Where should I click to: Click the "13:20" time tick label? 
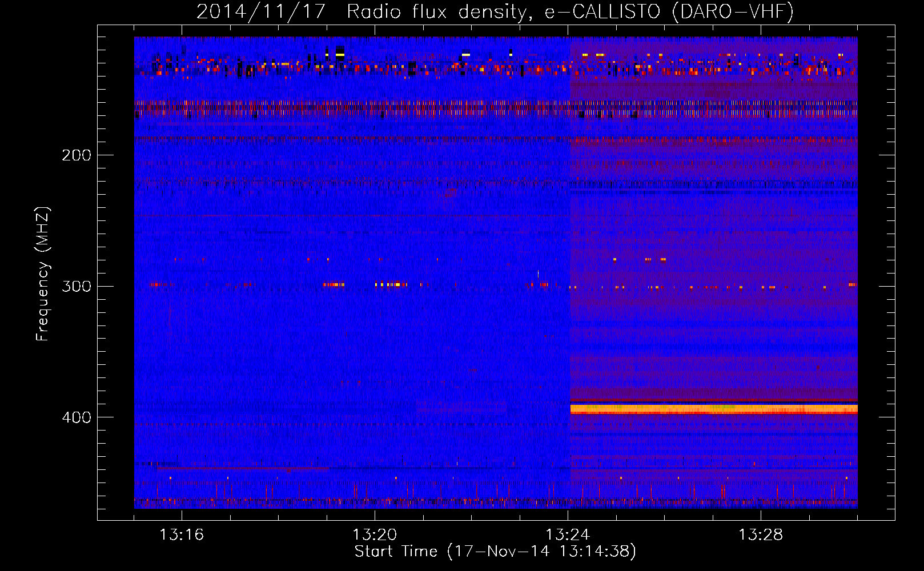375,535
